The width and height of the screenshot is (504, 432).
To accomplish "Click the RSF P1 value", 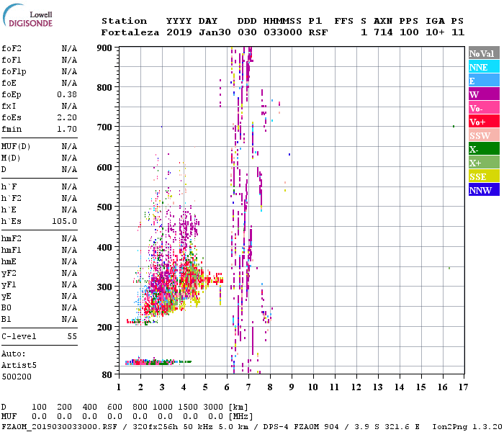I will coord(318,32).
